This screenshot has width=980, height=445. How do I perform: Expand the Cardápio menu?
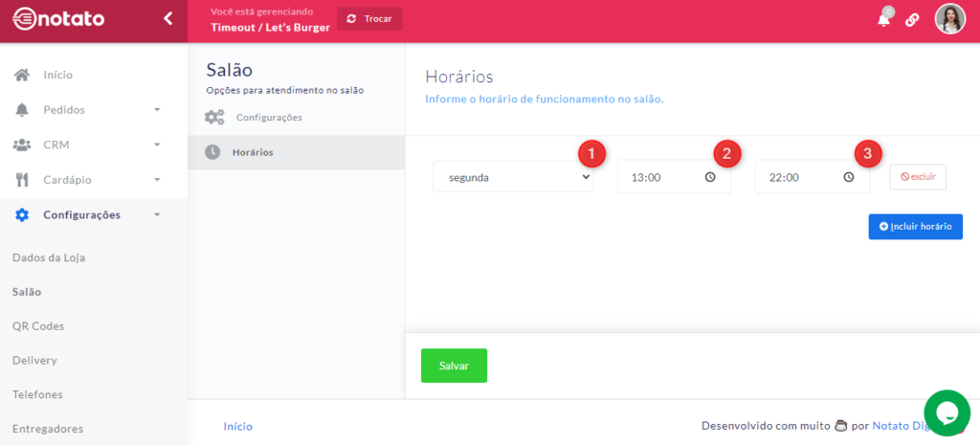pos(86,180)
